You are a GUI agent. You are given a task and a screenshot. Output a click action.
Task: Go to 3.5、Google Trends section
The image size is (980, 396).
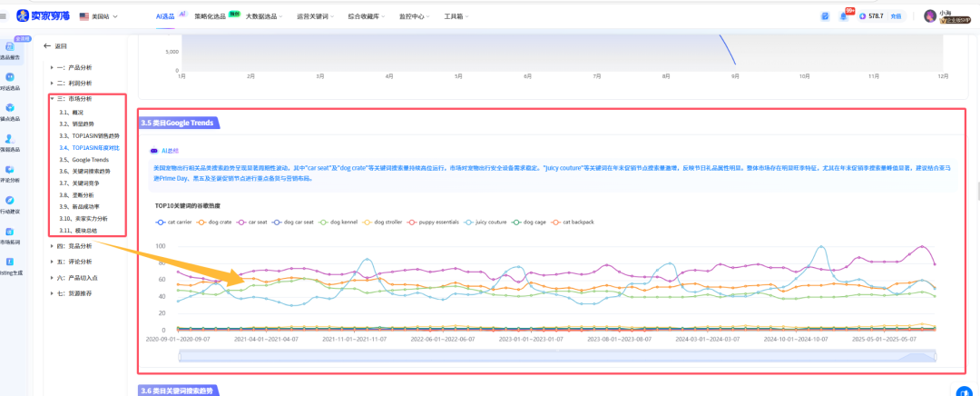(83, 160)
